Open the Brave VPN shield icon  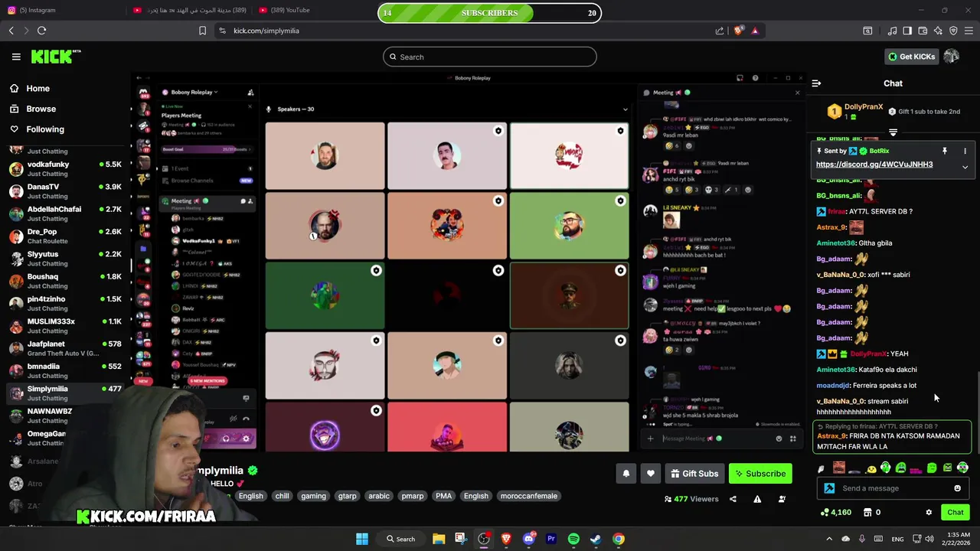[953, 31]
